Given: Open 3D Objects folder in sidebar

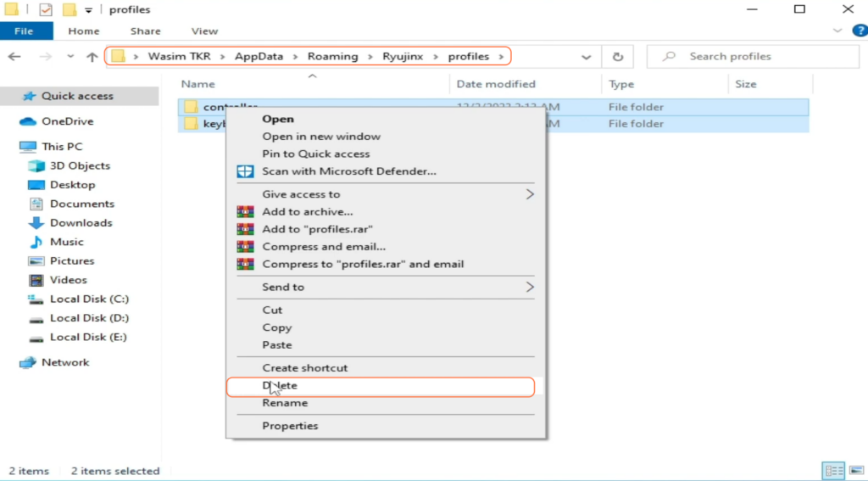Looking at the screenshot, I should tap(80, 165).
